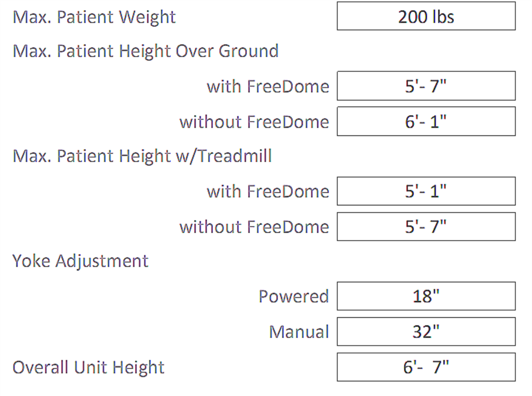Click the Max. Patient Height w/Treadmill heading

(142, 156)
